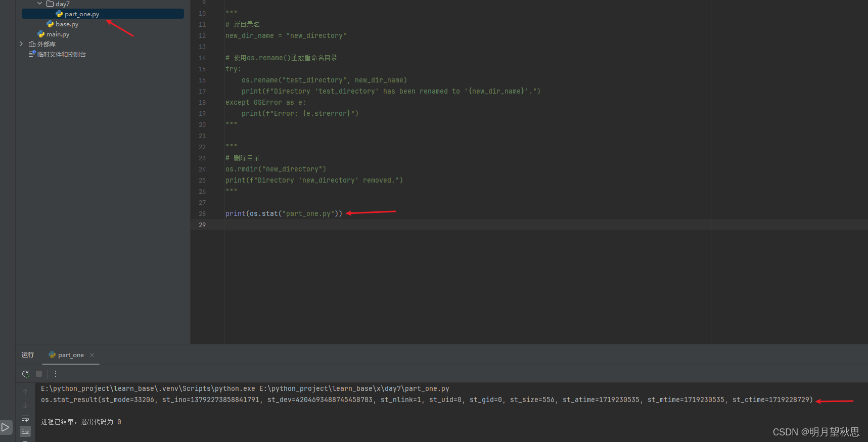Click the 'has been renamed to' print line
Screen dimensions: 868x442
pyautogui.click(x=391, y=91)
